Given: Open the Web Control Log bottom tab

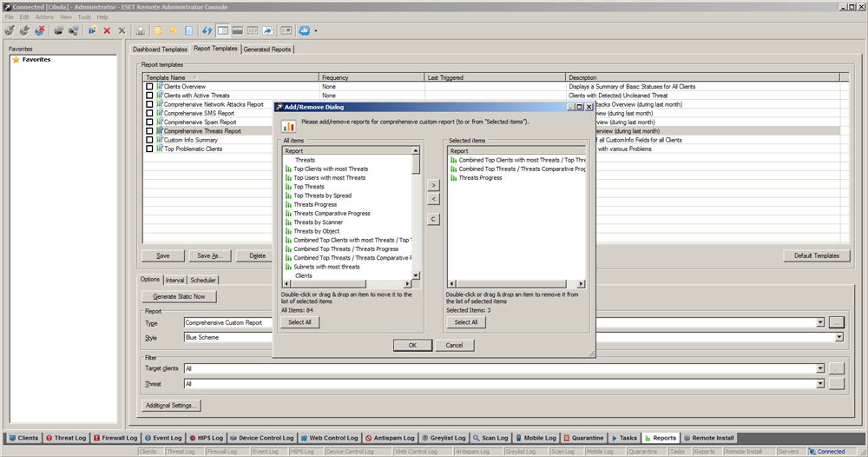Looking at the screenshot, I should pos(329,438).
